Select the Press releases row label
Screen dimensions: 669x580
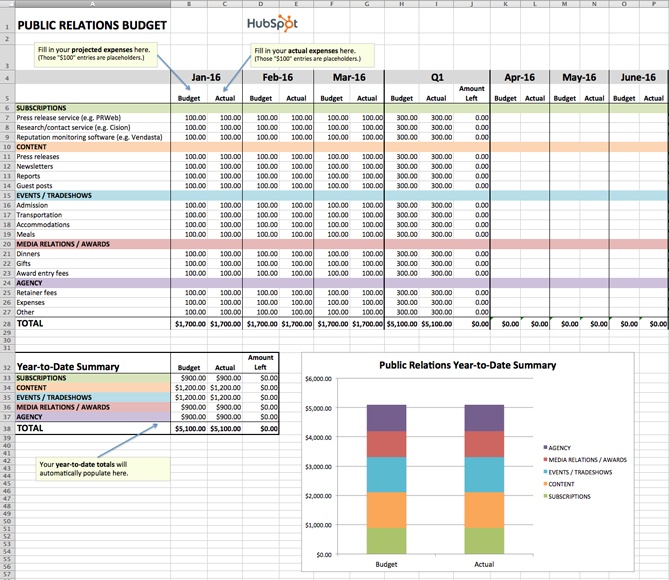tap(38, 157)
